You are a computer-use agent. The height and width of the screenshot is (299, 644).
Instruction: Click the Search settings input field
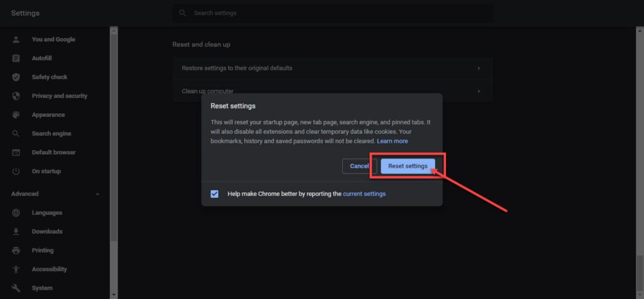(x=333, y=13)
